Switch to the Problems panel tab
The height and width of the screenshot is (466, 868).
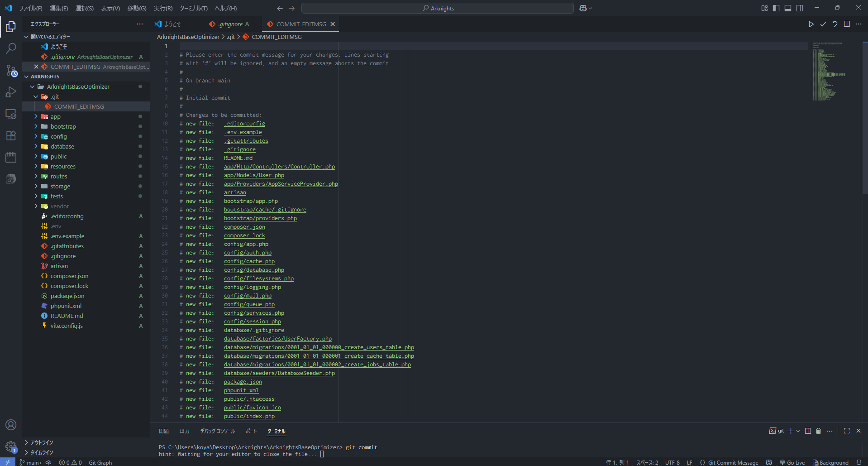pyautogui.click(x=164, y=431)
